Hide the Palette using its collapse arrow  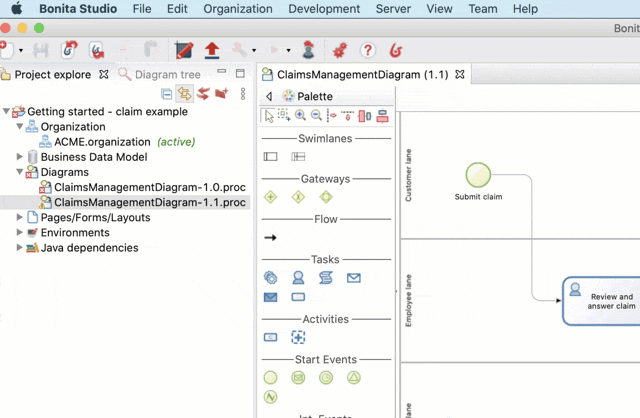point(269,97)
